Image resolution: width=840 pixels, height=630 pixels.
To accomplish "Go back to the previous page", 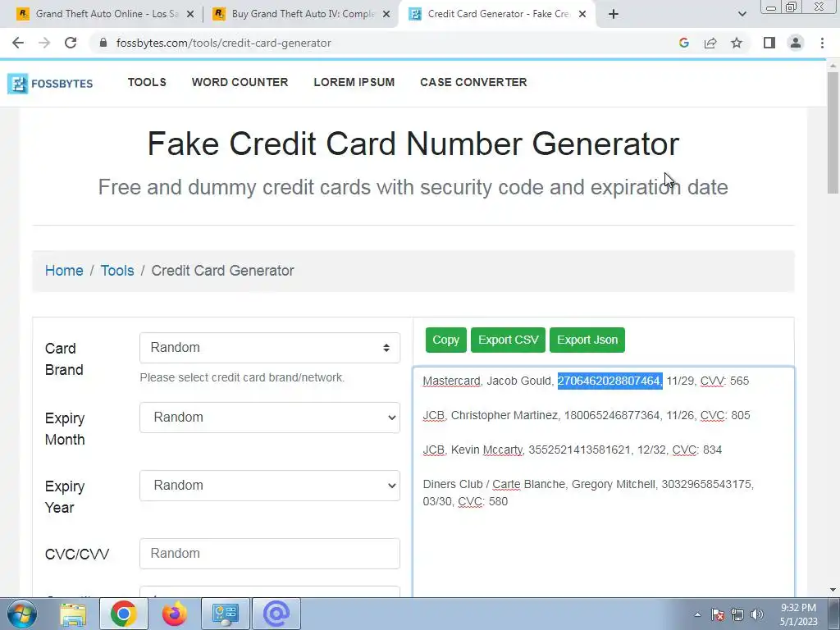I will pyautogui.click(x=18, y=43).
